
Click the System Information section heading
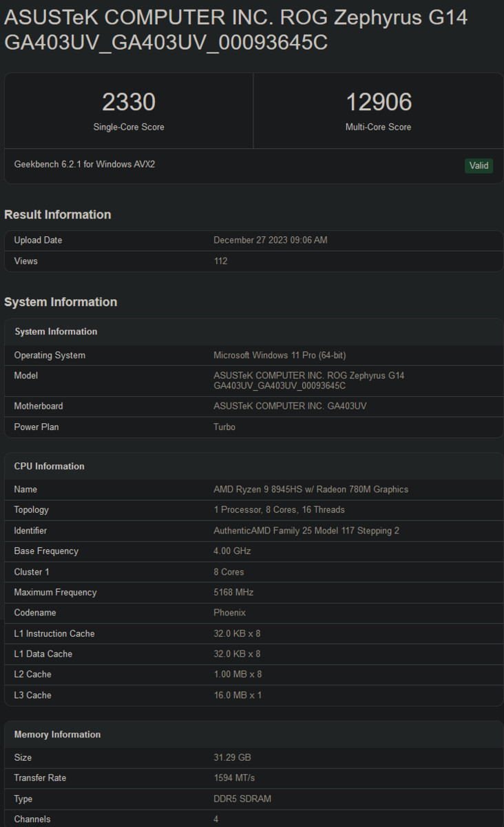click(61, 302)
